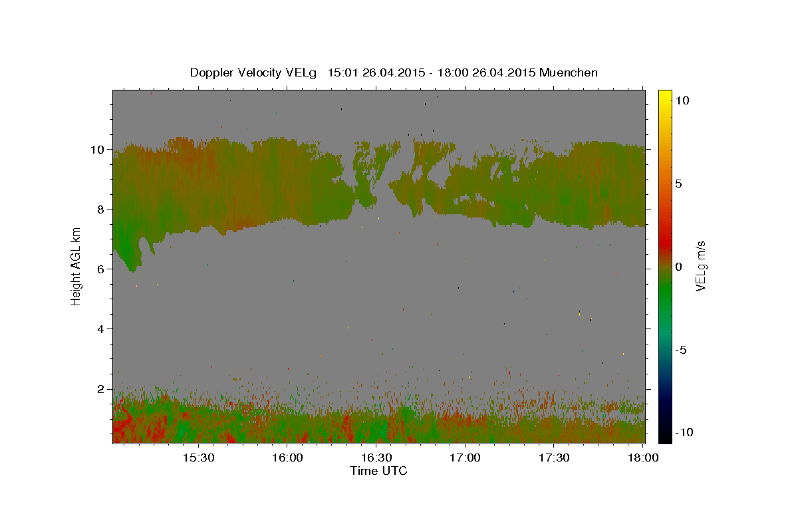Select the 15:30 time tick label

pos(198,458)
